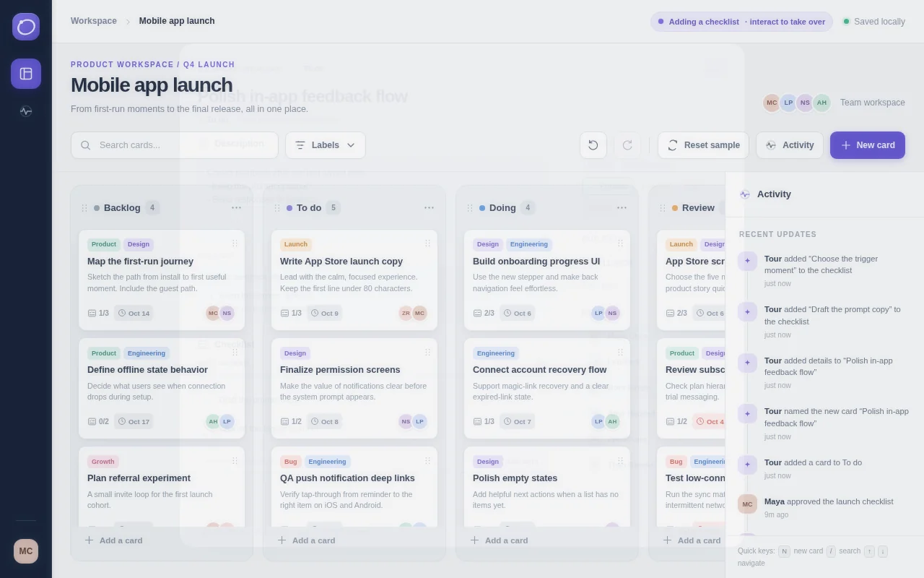Create a New card
The image size is (924, 578).
click(868, 145)
